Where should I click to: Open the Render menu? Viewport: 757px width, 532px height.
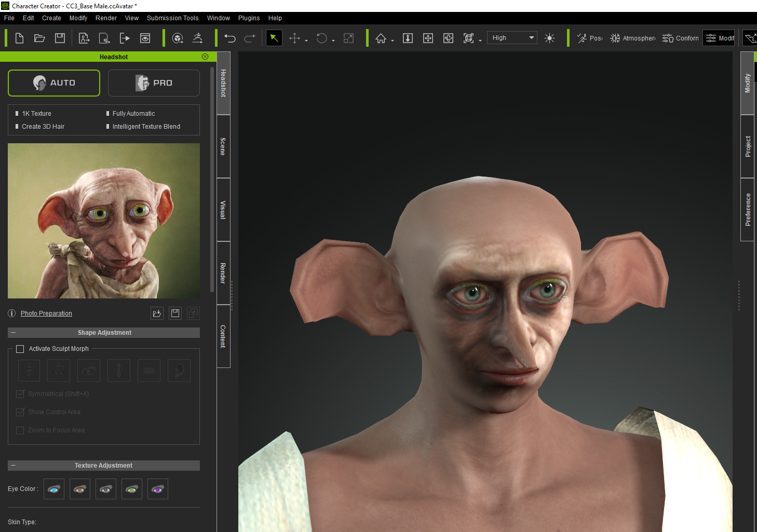coord(106,18)
